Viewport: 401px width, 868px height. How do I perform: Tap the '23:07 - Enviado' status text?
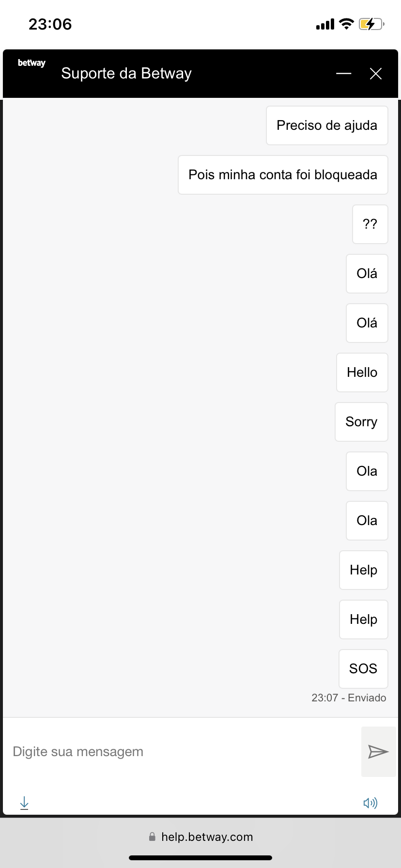[349, 698]
